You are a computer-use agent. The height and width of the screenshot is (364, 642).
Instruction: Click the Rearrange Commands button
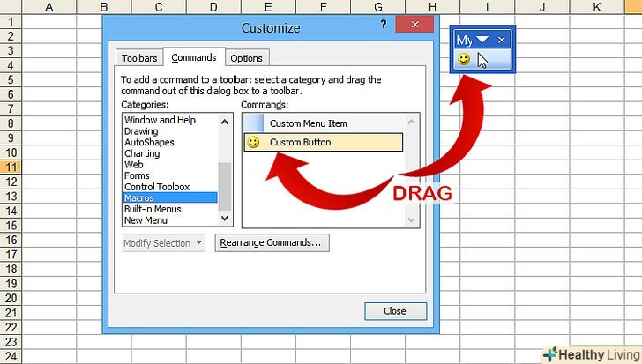coord(272,242)
